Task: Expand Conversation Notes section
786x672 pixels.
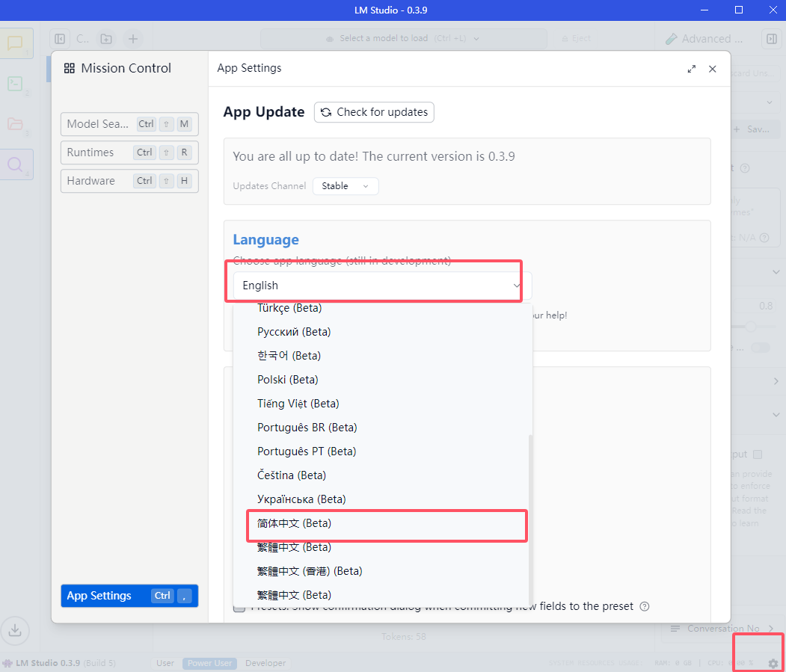Action: coord(722,629)
